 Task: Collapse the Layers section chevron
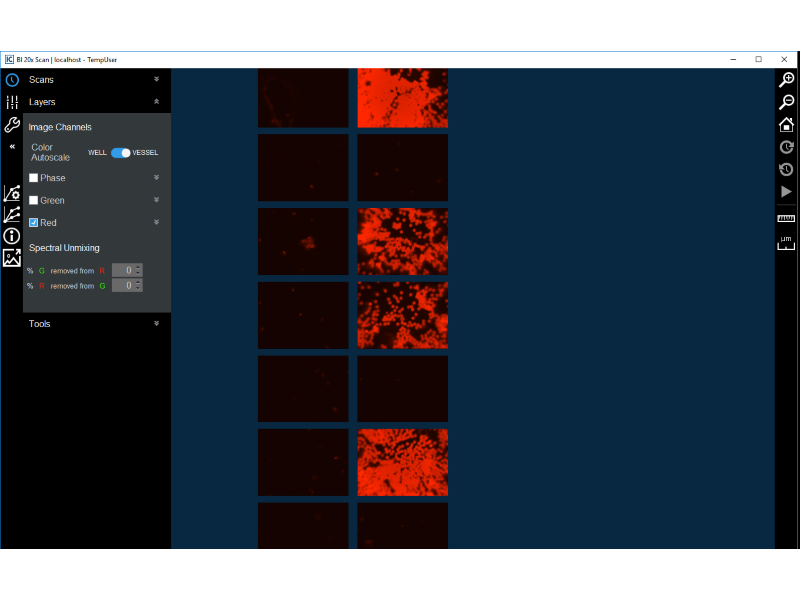point(157,102)
